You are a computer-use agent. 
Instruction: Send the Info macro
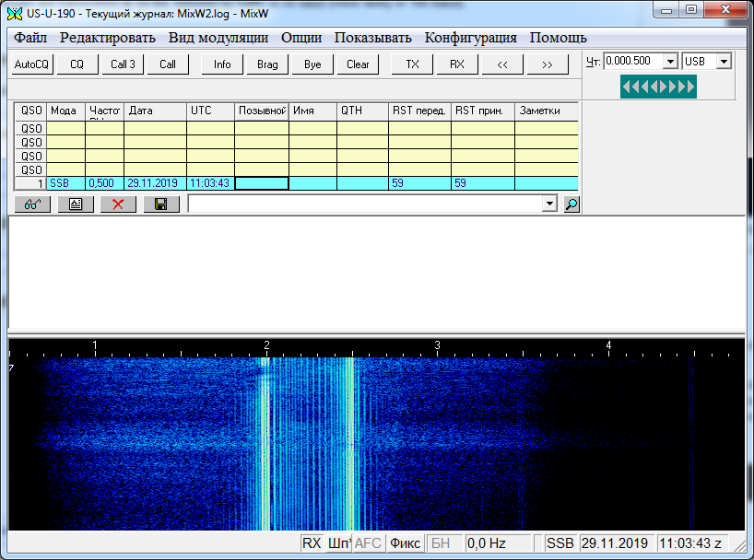click(222, 64)
